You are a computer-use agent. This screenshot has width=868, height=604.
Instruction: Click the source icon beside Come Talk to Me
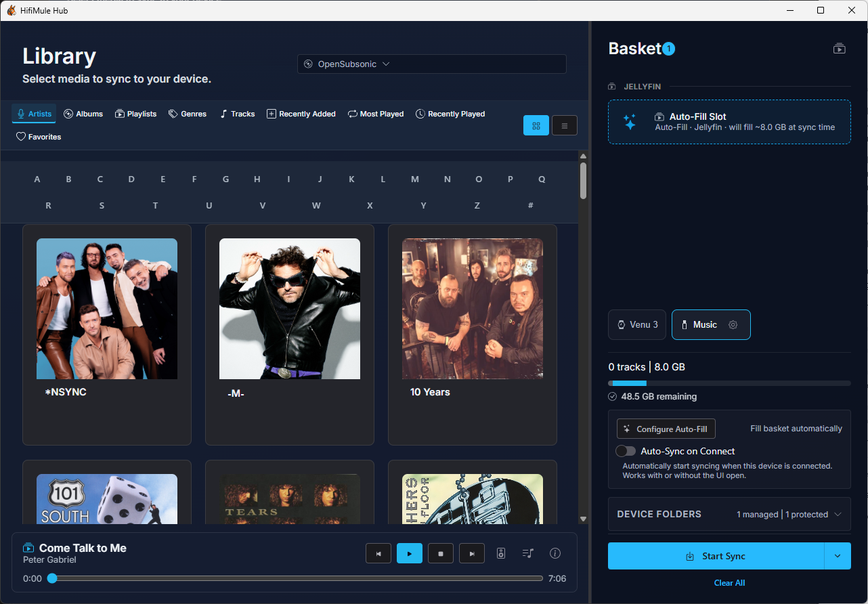coord(28,548)
